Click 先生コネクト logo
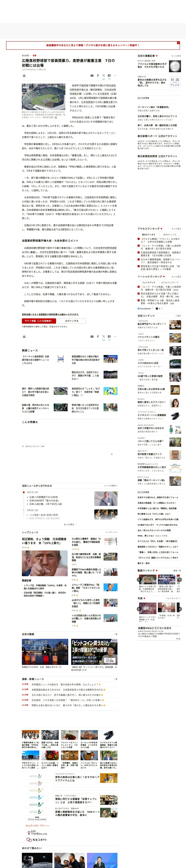The width and height of the screenshot is (186, 868). tap(37, 840)
